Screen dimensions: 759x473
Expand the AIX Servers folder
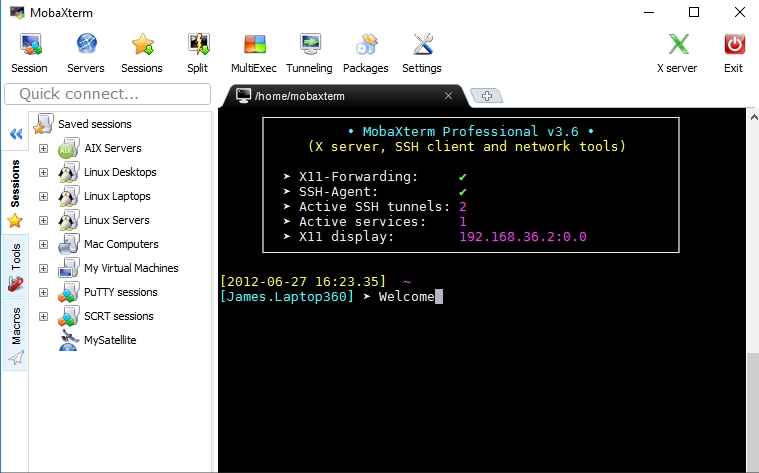coord(44,148)
